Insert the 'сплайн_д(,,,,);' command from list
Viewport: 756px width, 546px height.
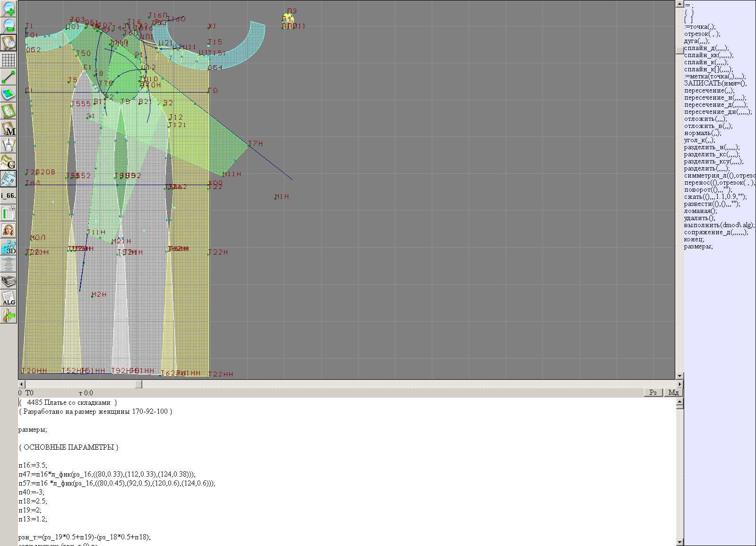click(x=706, y=48)
